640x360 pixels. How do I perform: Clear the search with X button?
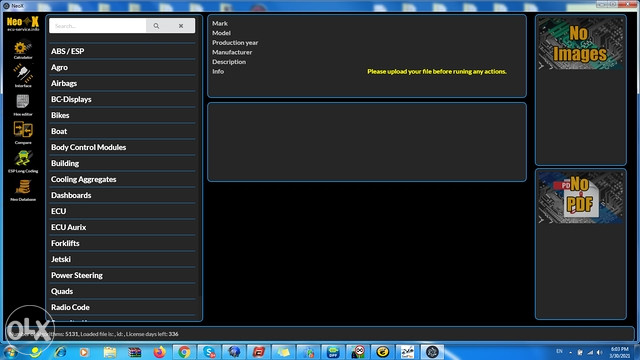181,26
